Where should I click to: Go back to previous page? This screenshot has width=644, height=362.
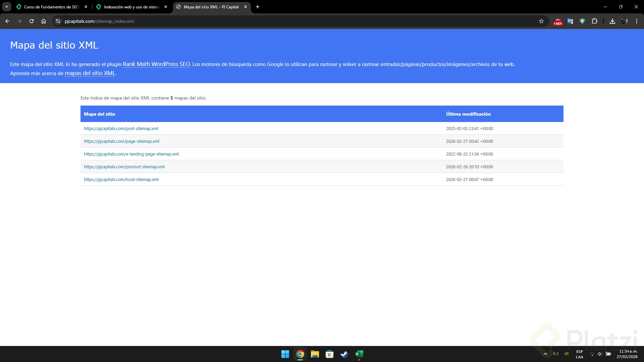click(7, 21)
